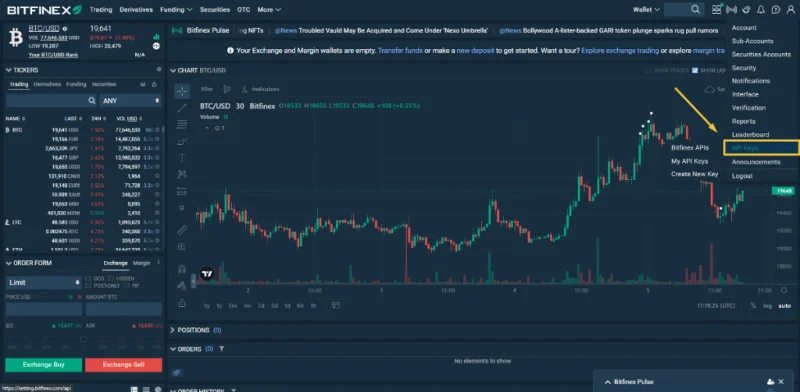Click Your BTC/USD Rank link
The width and height of the screenshot is (800, 392).
[x=53, y=55]
